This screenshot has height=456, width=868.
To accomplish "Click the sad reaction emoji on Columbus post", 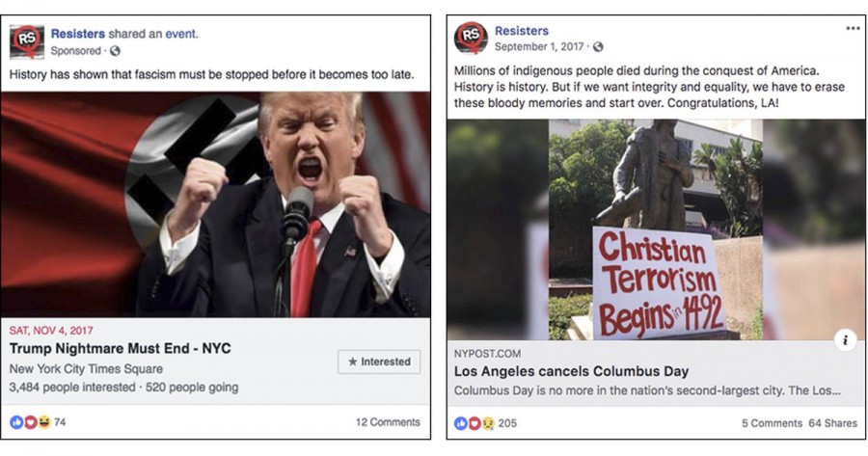I will 488,423.
